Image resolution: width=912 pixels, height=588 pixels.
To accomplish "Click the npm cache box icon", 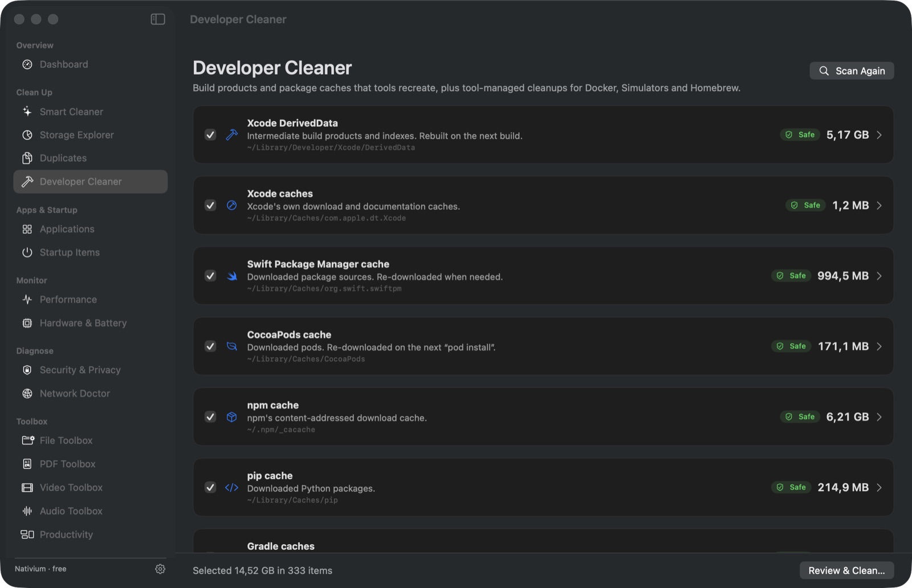I will tap(231, 417).
